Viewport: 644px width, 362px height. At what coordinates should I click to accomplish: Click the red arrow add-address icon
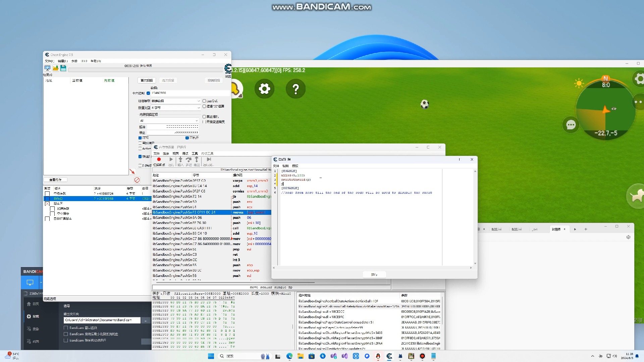[132, 172]
